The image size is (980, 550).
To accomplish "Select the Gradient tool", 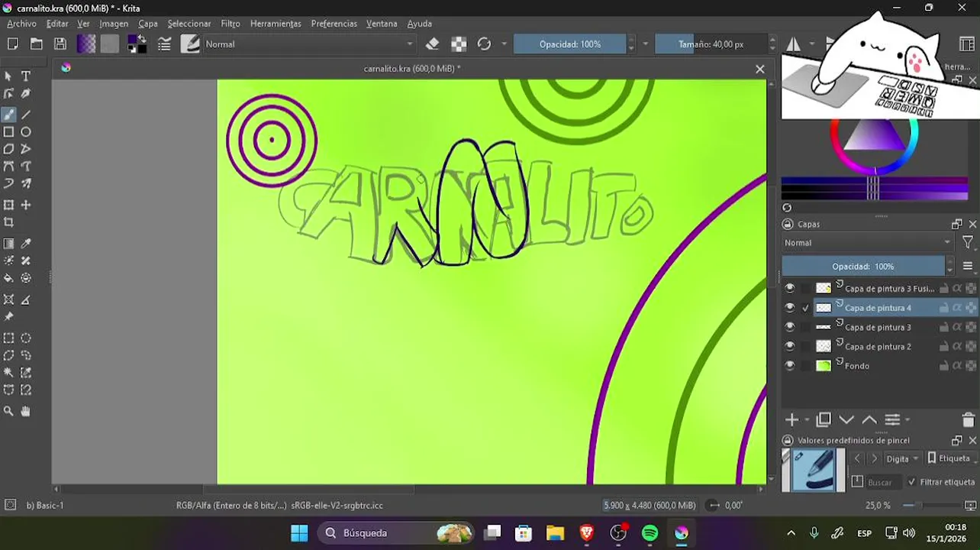I will click(x=8, y=244).
